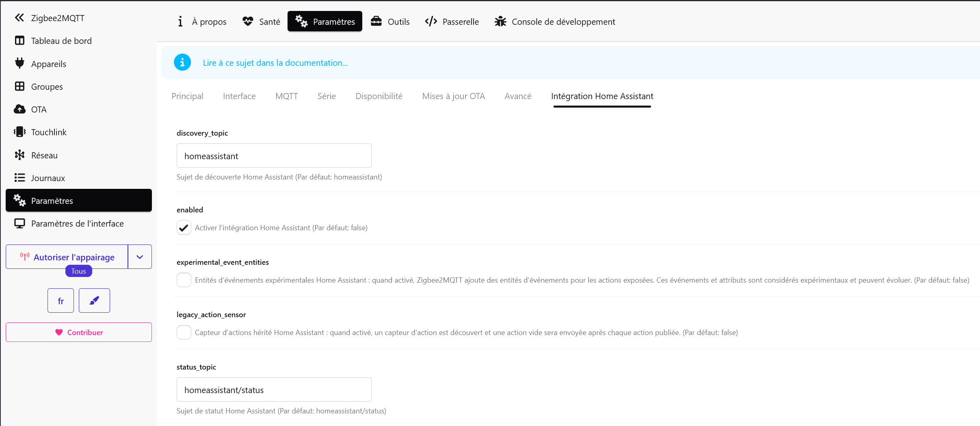Select the Avancé settings tab
The image size is (980, 426).
[x=518, y=96]
